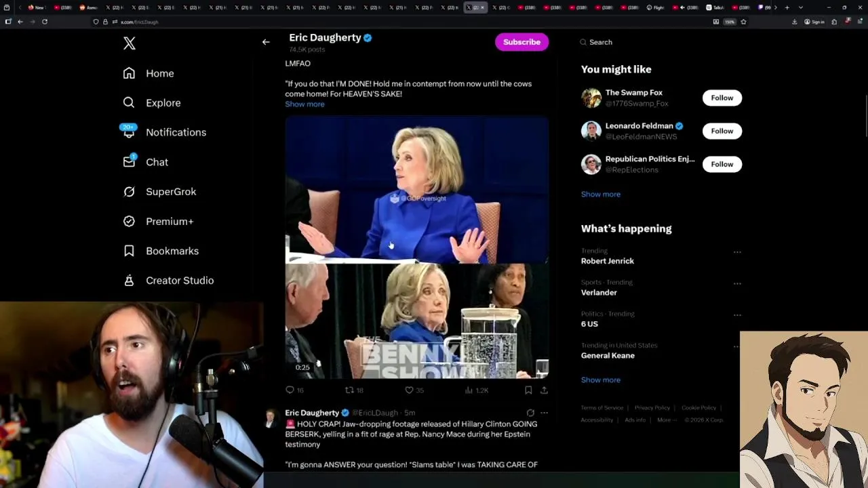The height and width of the screenshot is (488, 868).
Task: Open Cookie Policy footer link
Action: click(698, 408)
